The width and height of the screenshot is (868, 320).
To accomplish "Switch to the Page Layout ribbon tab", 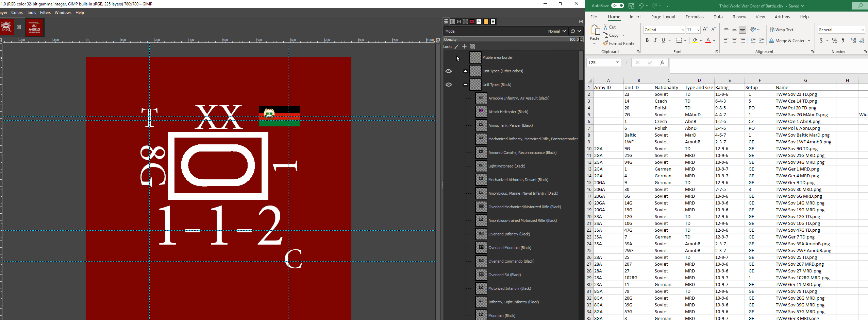I will [663, 17].
